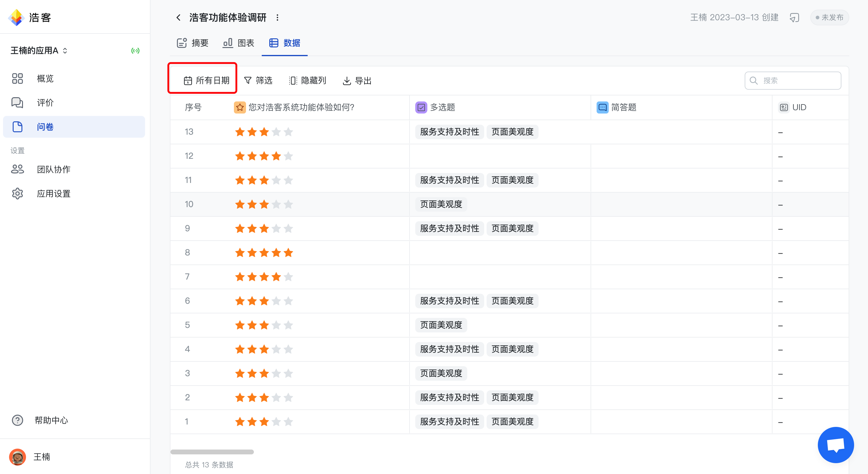
Task: Open the 筛选 filter options
Action: pyautogui.click(x=258, y=80)
